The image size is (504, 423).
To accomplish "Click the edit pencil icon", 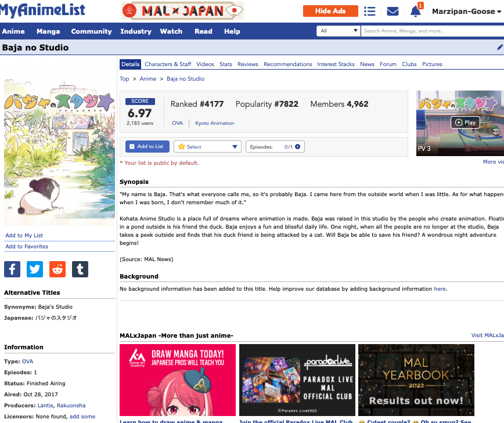I will pyautogui.click(x=500, y=48).
